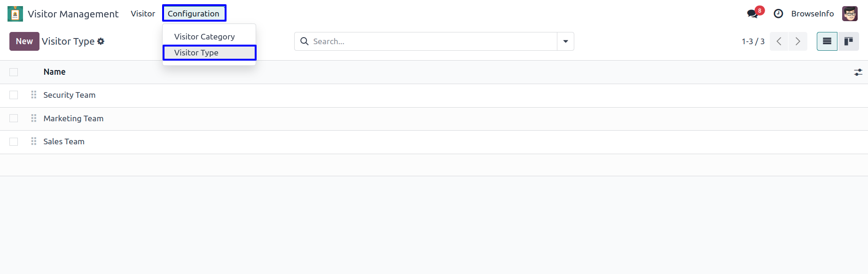This screenshot has height=274, width=868.
Task: Switch to list view
Action: [827, 41]
